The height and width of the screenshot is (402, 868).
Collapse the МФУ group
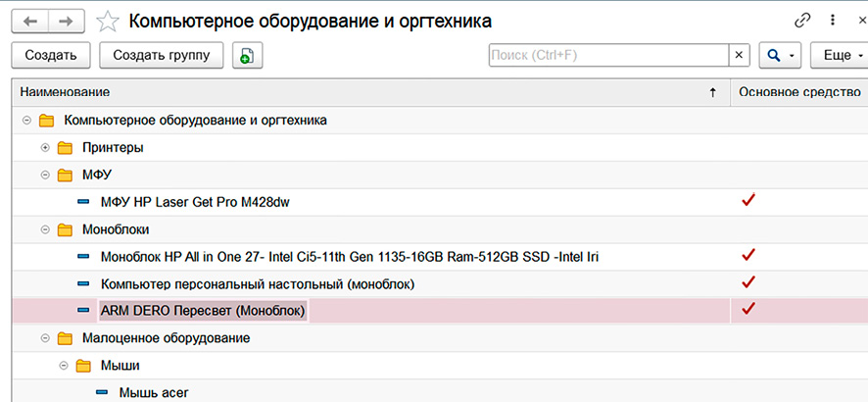(45, 176)
